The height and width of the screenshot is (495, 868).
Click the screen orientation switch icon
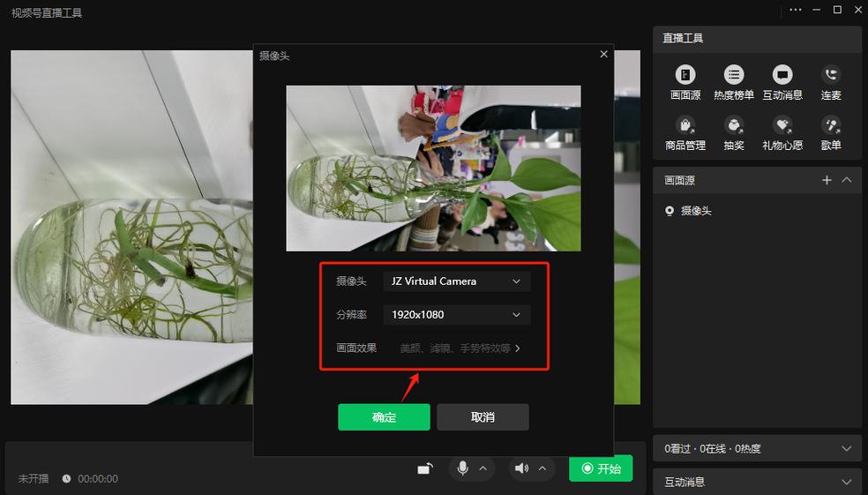(425, 469)
